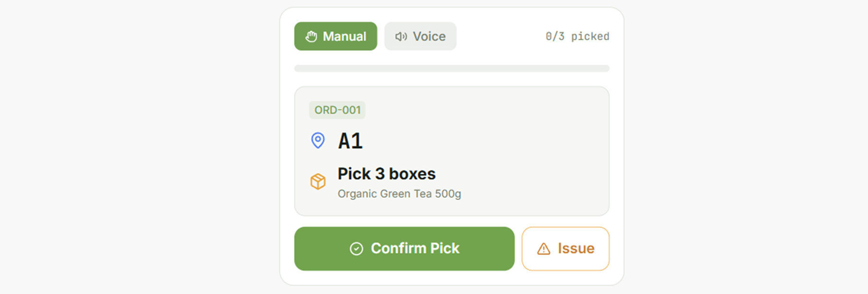This screenshot has width=868, height=294.
Task: Click the pick progress bar
Action: tap(451, 68)
